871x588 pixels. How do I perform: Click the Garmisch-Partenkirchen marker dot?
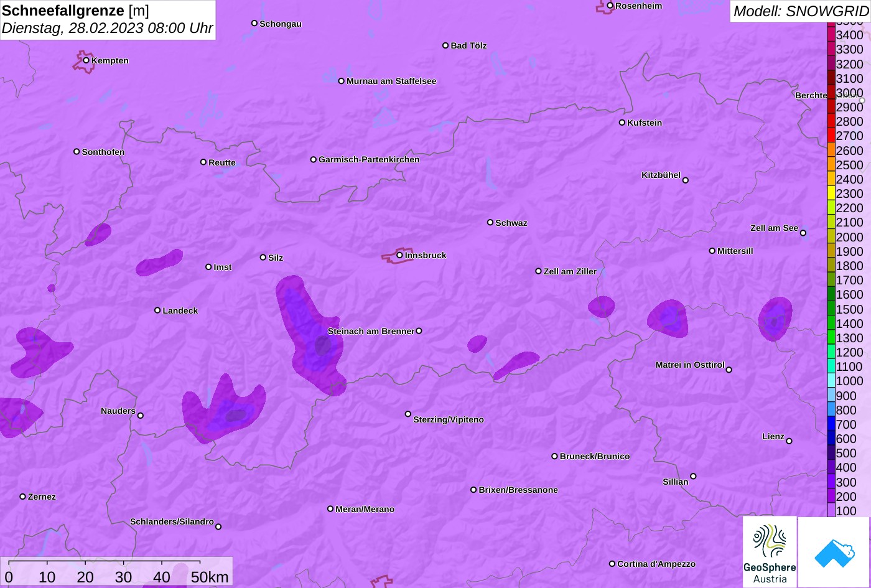click(314, 159)
